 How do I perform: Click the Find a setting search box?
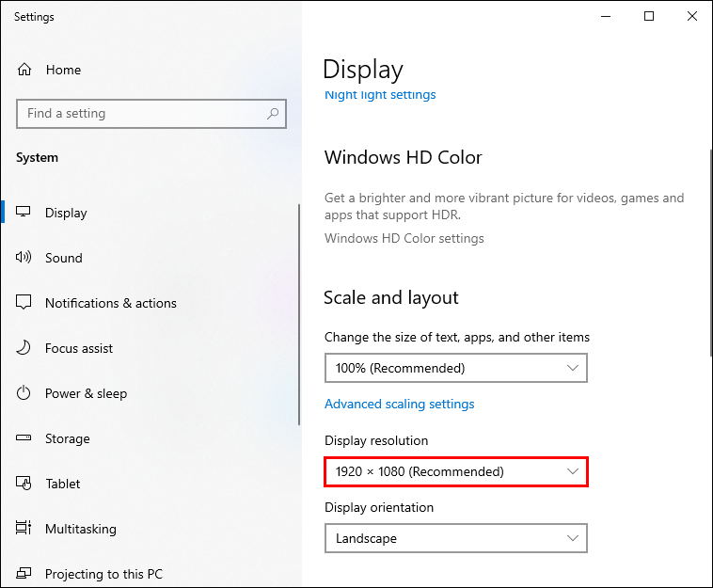tap(141, 114)
